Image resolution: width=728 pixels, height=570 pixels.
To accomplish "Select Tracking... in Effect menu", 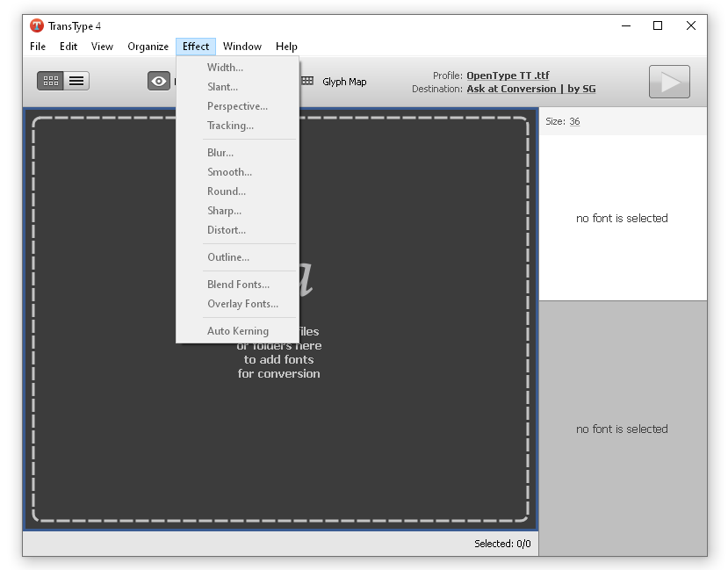I will click(237, 126).
